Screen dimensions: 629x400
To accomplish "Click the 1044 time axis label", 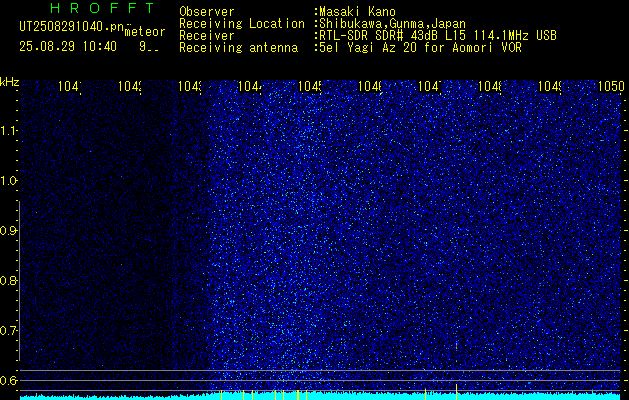I will [x=250, y=86].
